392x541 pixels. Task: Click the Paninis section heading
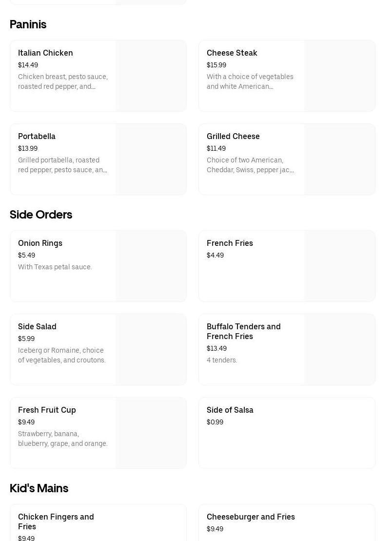tap(28, 24)
